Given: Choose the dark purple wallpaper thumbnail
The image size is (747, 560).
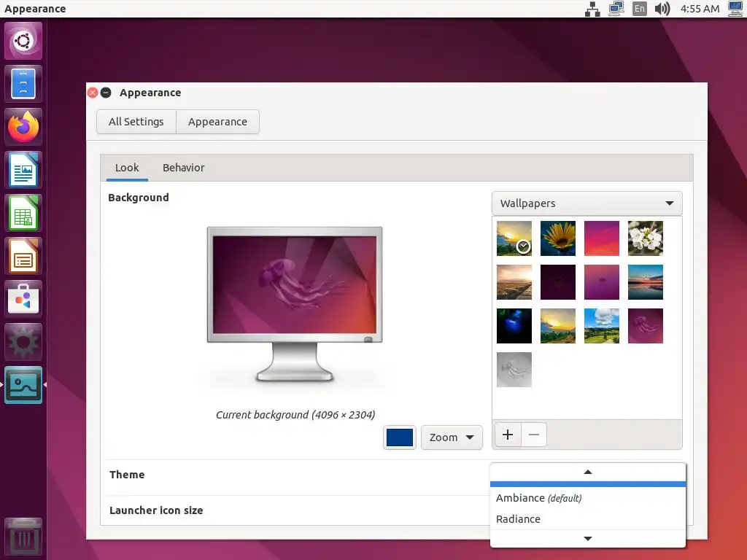Looking at the screenshot, I should click(x=558, y=282).
